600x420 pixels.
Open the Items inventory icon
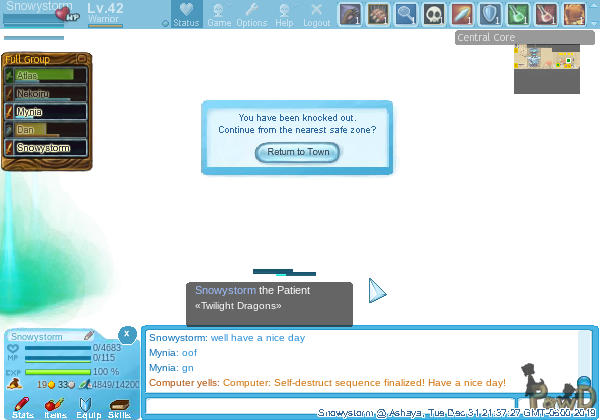click(56, 404)
